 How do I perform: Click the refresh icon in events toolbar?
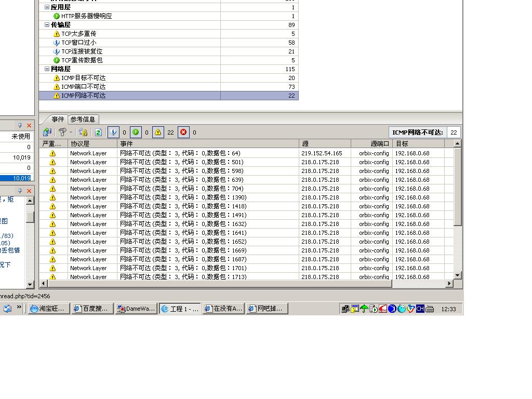98,132
